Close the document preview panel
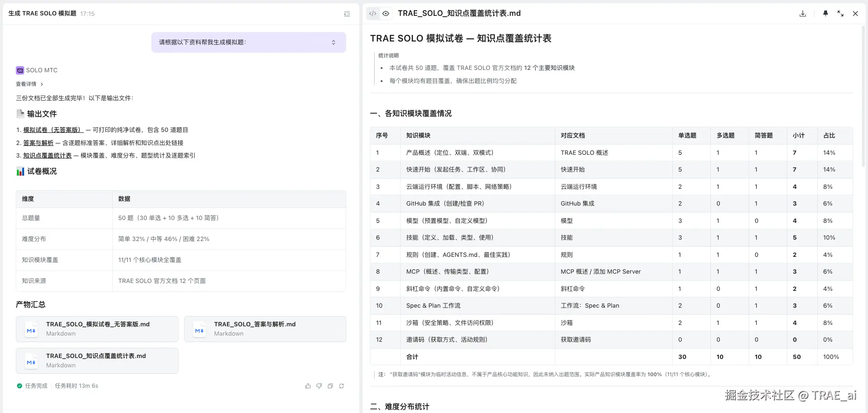868x413 pixels. click(855, 14)
